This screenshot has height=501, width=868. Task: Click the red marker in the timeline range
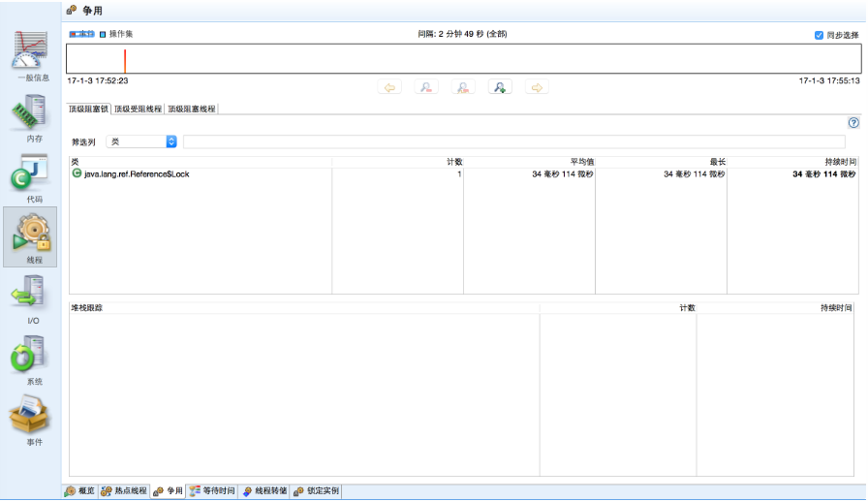[125, 61]
